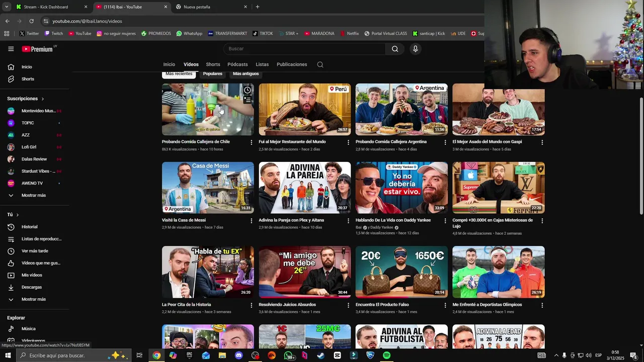The image size is (644, 362).
Task: Open Dalas Review subscription channel
Action: pos(35,159)
